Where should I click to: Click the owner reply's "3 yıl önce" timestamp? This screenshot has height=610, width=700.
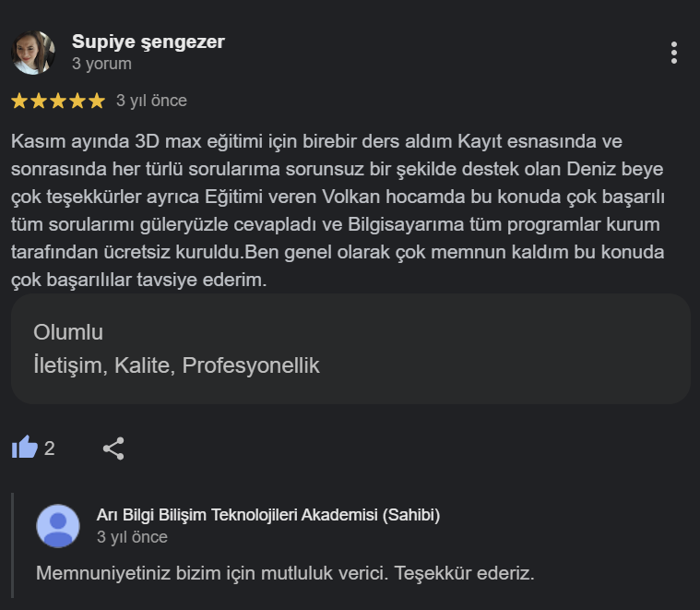pos(132,537)
